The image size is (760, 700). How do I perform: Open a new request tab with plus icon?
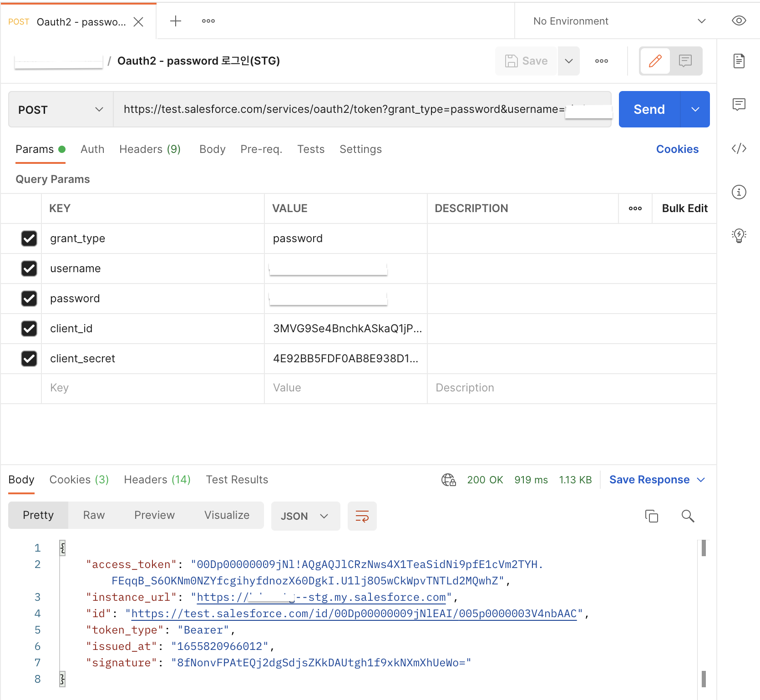(x=176, y=21)
